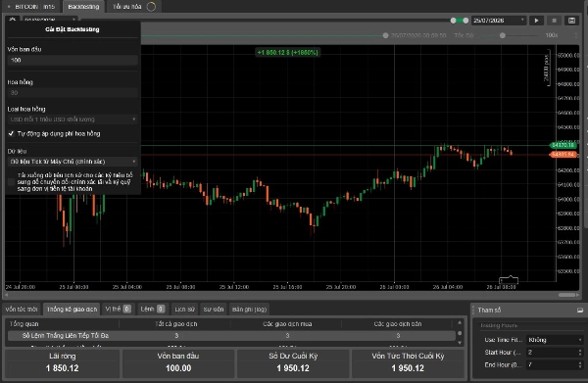Click the Start Hour value stepper

point(580,353)
